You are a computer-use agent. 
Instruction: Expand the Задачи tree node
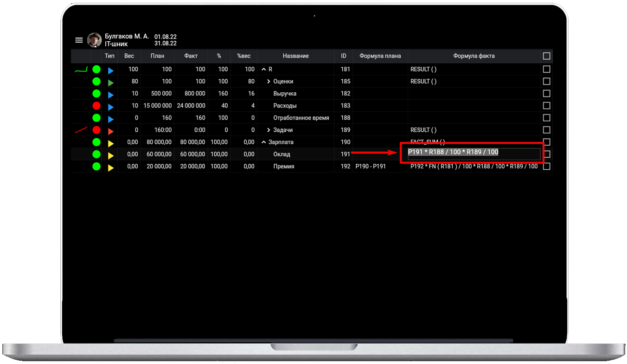click(x=269, y=130)
